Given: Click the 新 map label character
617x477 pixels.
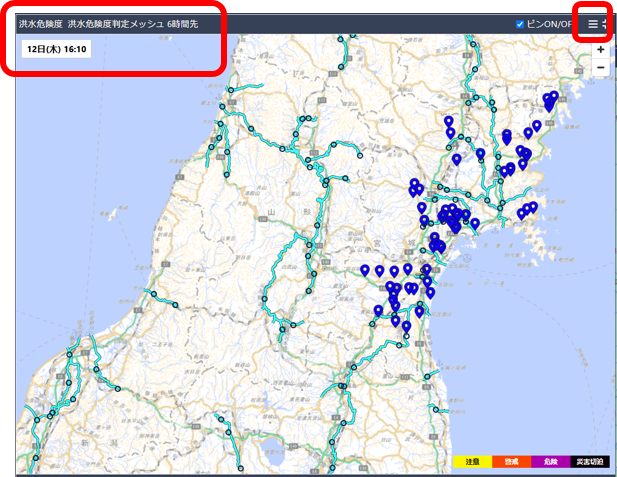Looking at the screenshot, I should [x=85, y=443].
